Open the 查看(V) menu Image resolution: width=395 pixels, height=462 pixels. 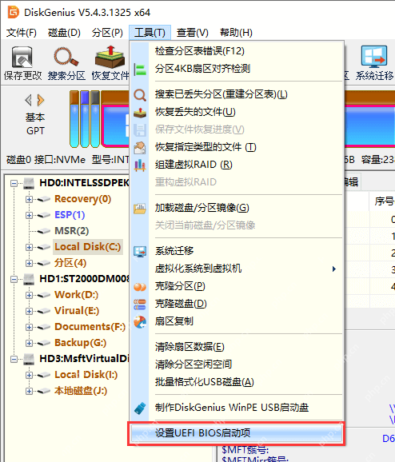pos(192,33)
